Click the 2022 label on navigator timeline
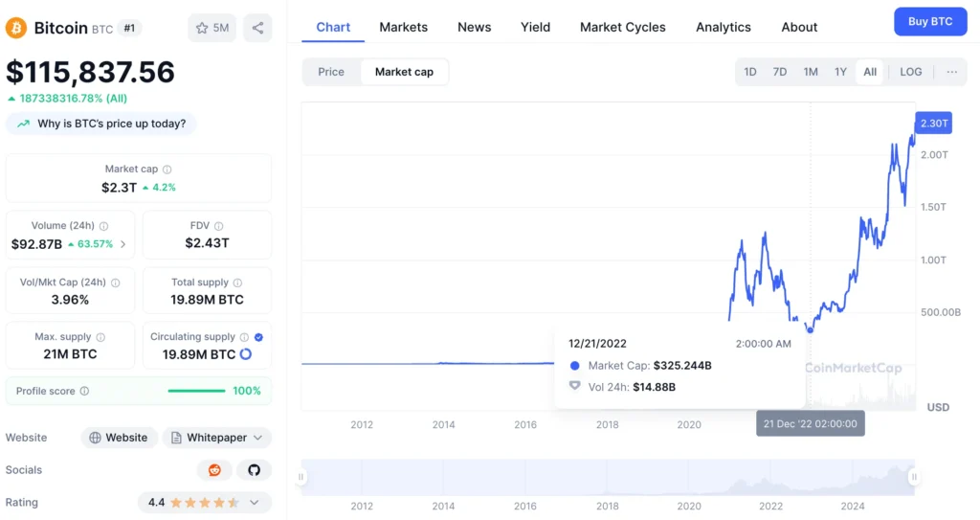 tap(770, 506)
